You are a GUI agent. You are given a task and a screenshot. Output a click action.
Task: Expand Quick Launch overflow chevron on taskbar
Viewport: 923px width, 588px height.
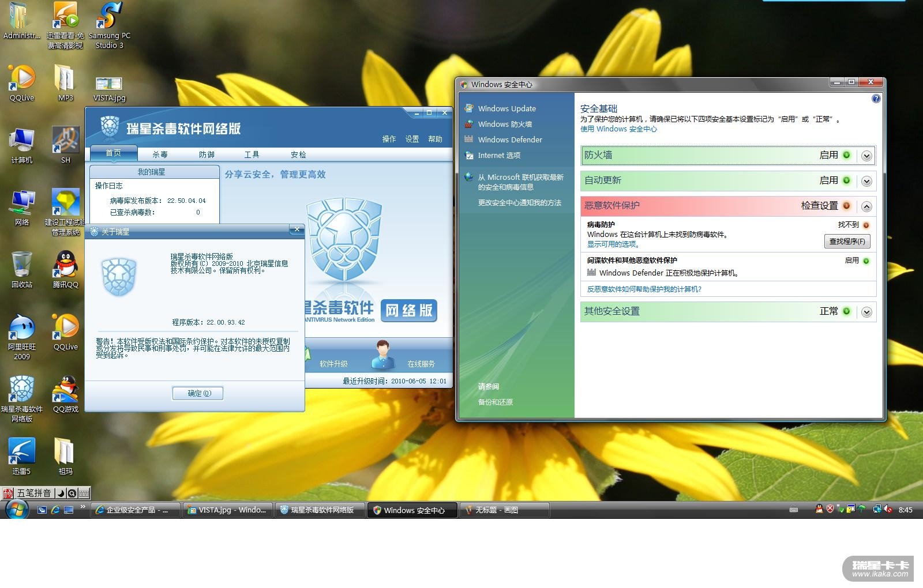tap(83, 507)
